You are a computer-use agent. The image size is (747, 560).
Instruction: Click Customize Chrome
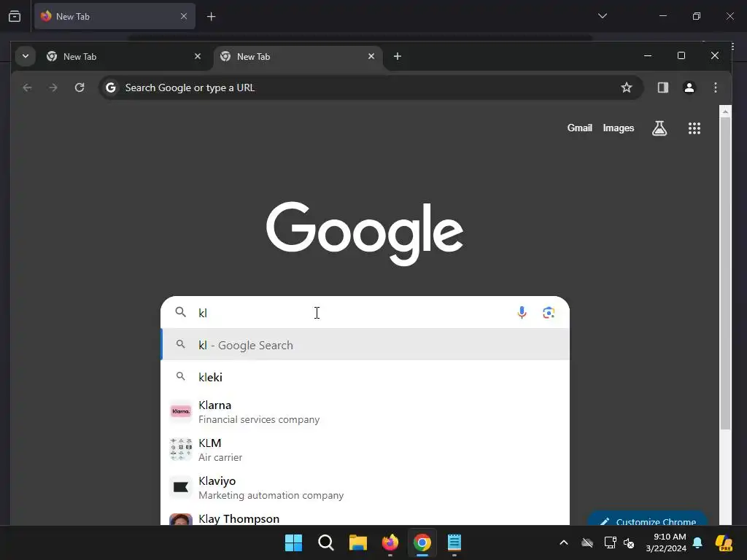click(647, 519)
